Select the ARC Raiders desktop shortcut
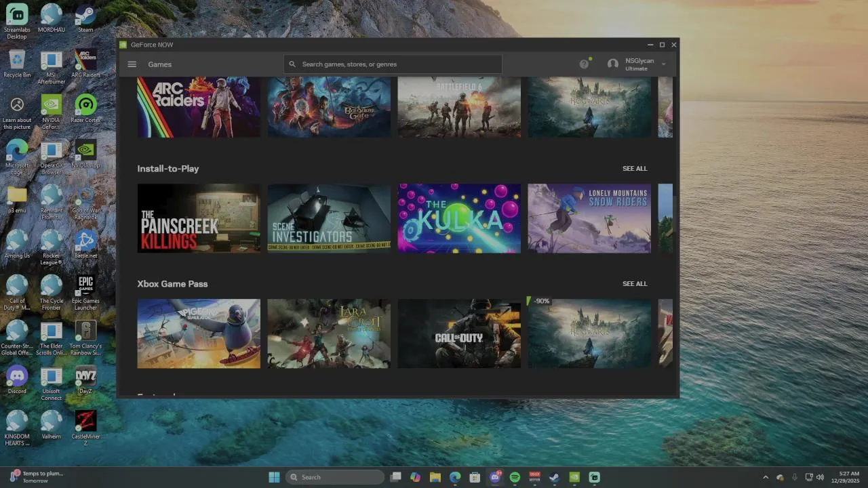Viewport: 868px width, 488px height. pos(85,64)
